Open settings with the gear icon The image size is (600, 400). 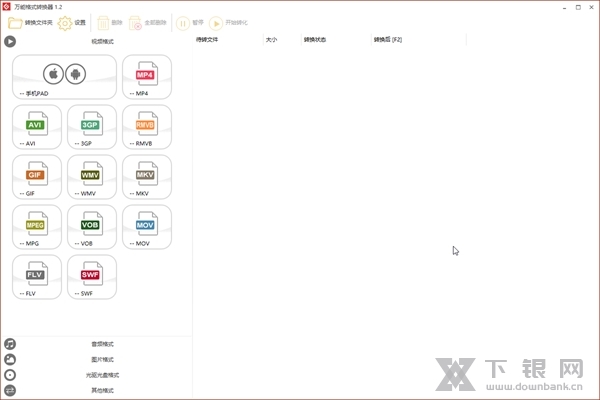[72, 23]
